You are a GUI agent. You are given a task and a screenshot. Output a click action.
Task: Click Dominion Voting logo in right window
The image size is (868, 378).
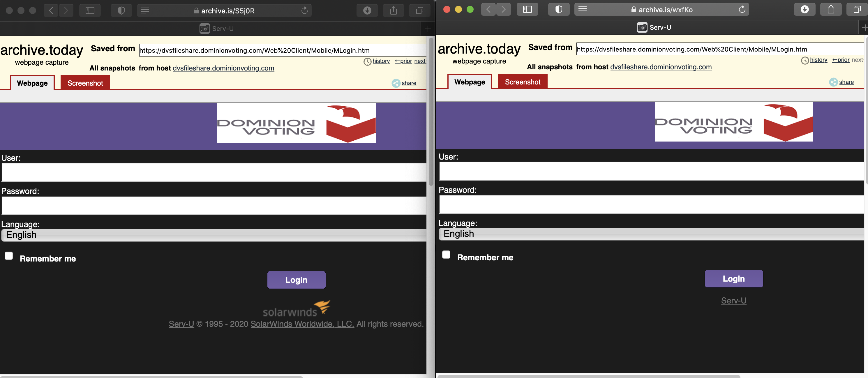pos(734,122)
